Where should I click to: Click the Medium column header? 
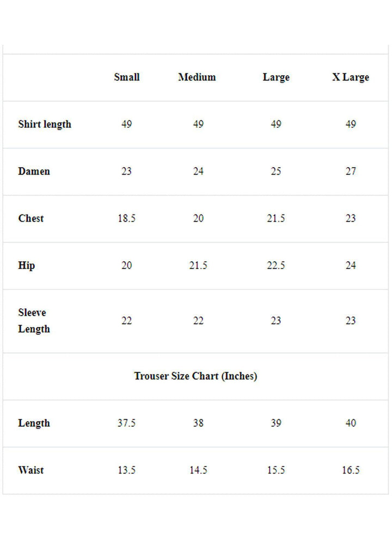pos(197,77)
